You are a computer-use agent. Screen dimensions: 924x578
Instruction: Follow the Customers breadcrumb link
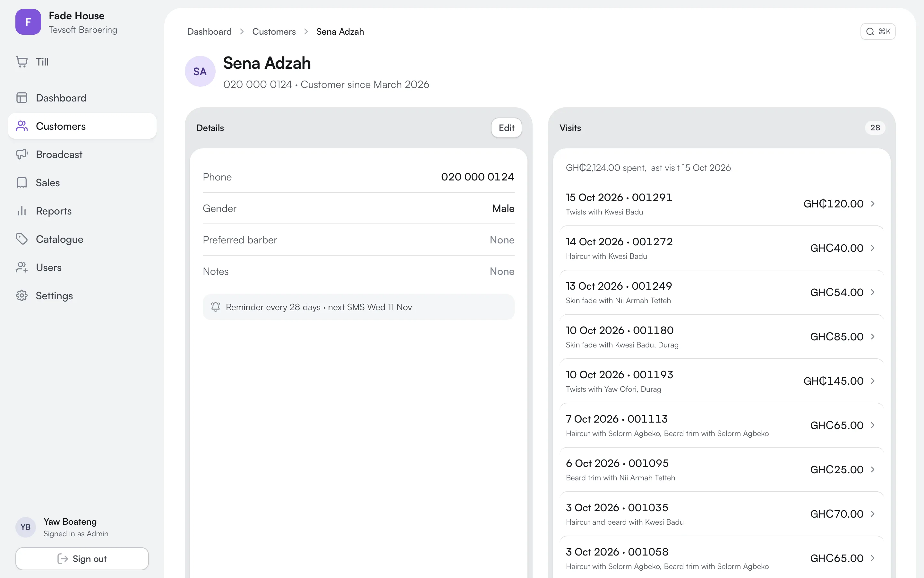(274, 32)
